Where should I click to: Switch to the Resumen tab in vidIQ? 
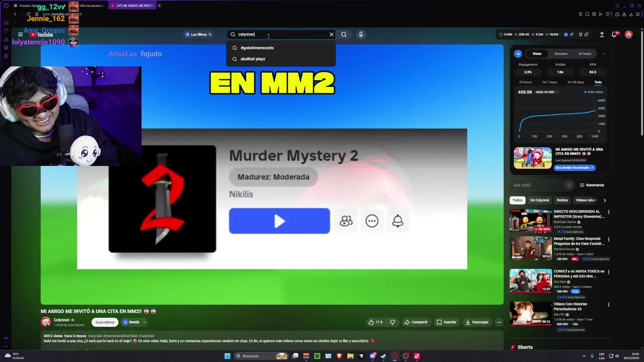tap(560, 54)
